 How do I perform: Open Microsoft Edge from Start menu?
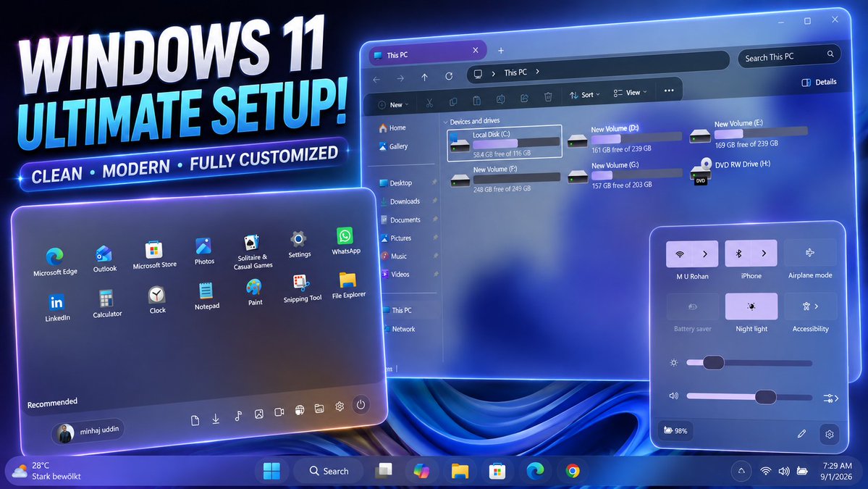tap(55, 262)
